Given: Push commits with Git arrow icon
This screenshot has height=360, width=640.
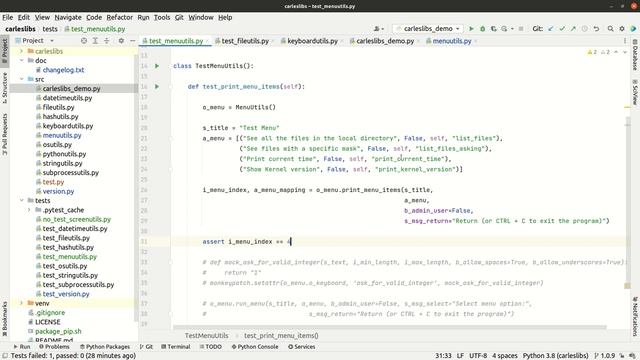Looking at the screenshot, I should [573, 29].
